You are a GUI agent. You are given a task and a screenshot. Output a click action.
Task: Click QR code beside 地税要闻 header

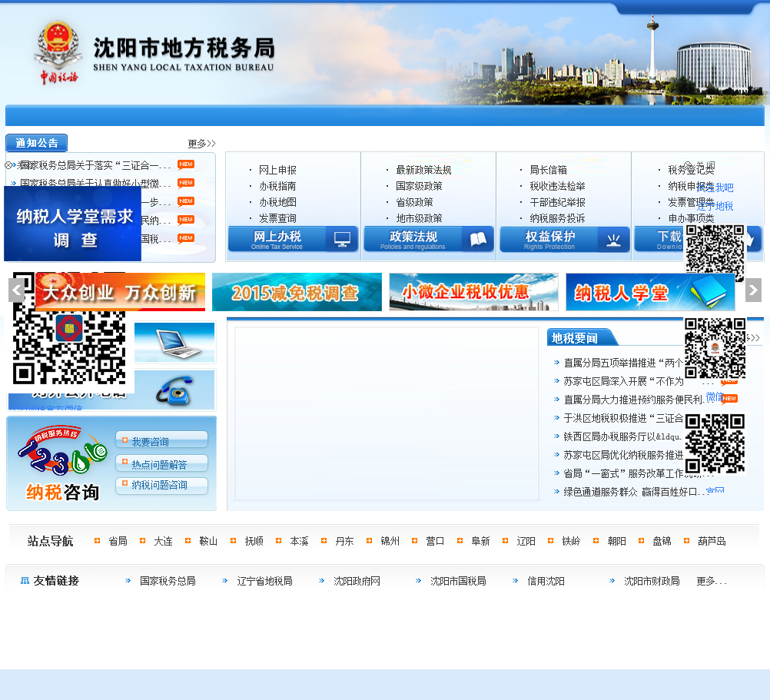click(715, 347)
